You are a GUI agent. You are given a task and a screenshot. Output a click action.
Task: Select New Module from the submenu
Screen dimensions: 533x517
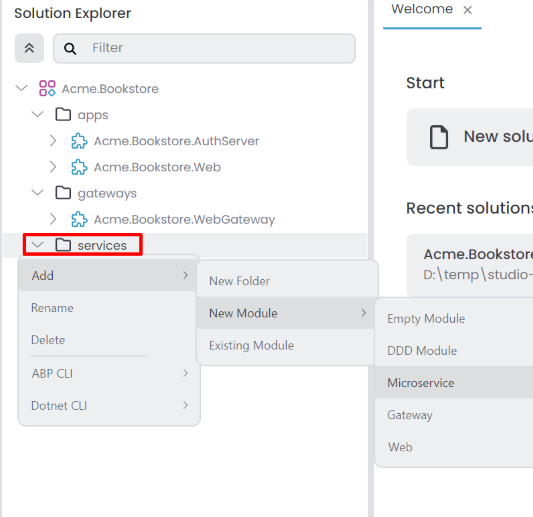coord(287,313)
